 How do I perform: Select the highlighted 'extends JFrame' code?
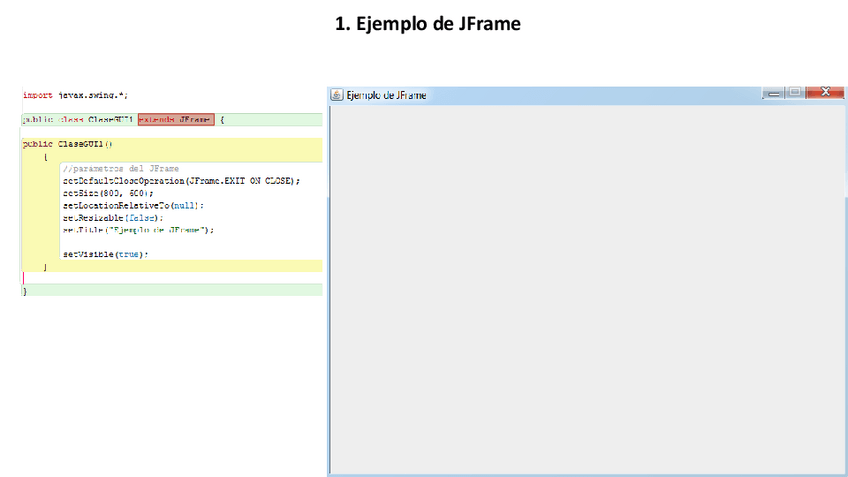coord(176,120)
